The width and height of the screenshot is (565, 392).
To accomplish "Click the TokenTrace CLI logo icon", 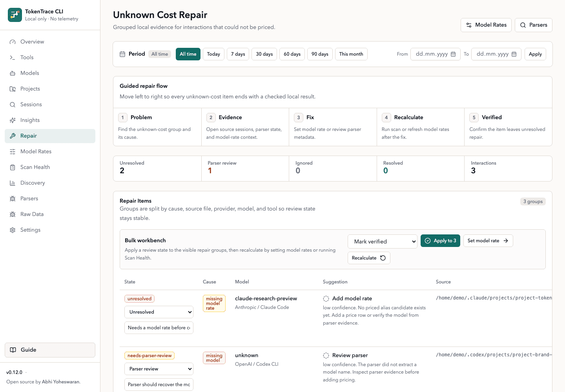I will point(15,15).
